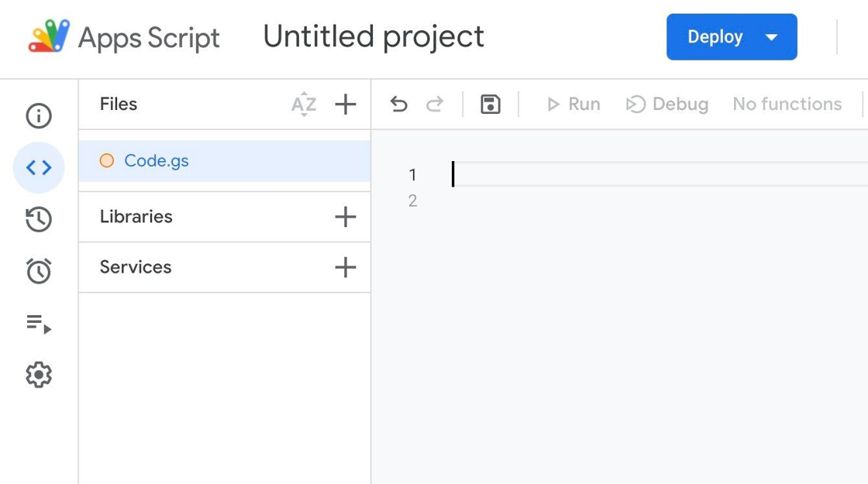Open the Project History icon

(39, 219)
